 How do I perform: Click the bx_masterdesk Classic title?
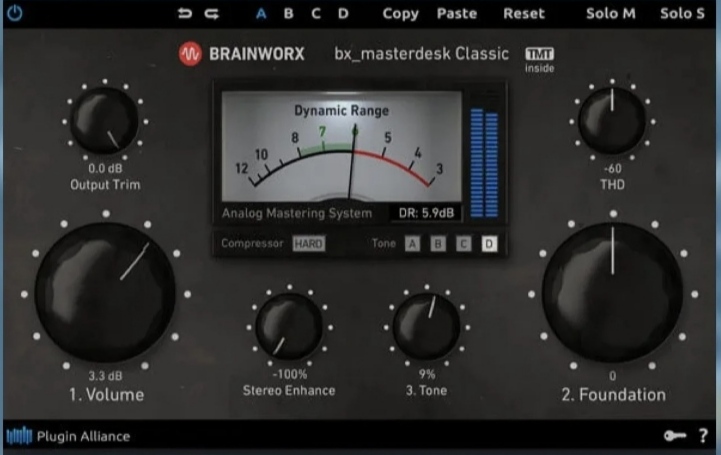click(422, 54)
